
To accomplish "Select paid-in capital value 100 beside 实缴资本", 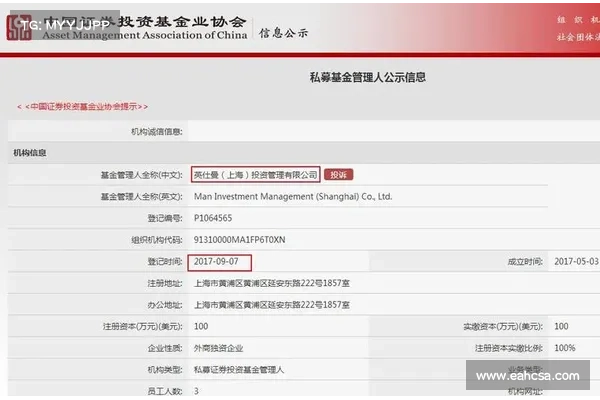I will (x=561, y=326).
